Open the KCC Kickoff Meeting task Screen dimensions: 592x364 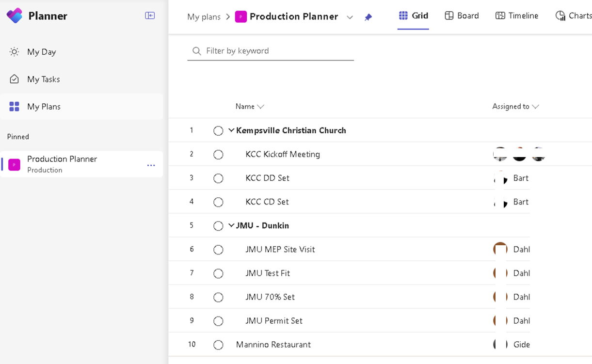click(283, 155)
